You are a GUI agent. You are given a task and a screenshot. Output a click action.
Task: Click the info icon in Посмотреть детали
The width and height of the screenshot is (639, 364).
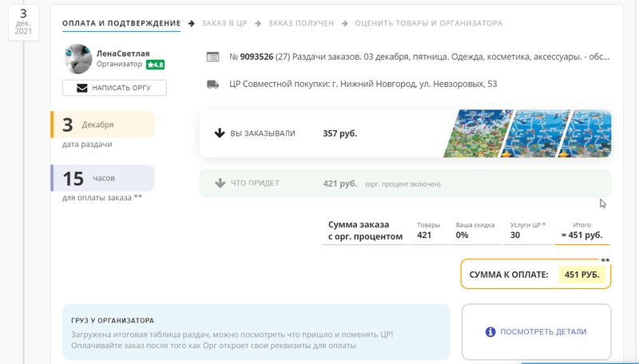490,332
